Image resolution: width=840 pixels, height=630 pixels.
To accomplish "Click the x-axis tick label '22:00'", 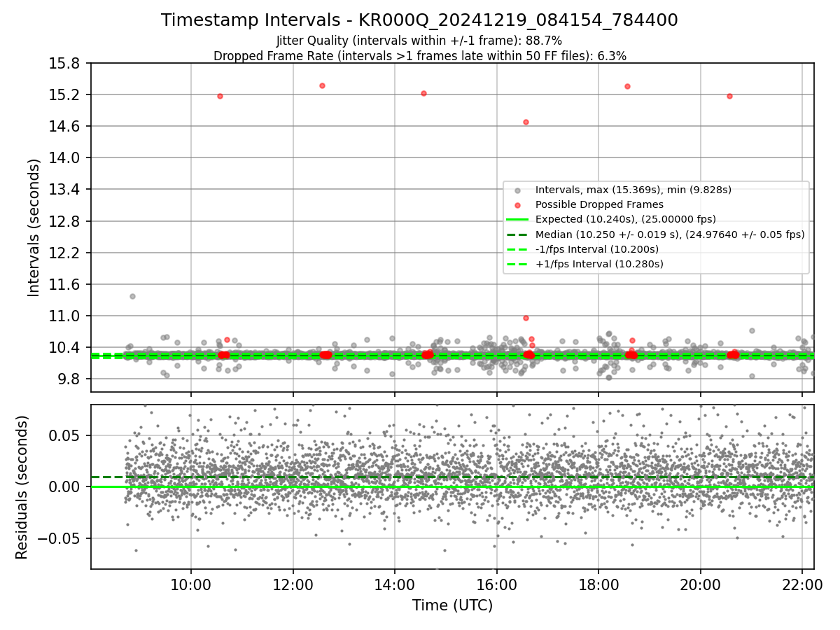I will (x=802, y=584).
